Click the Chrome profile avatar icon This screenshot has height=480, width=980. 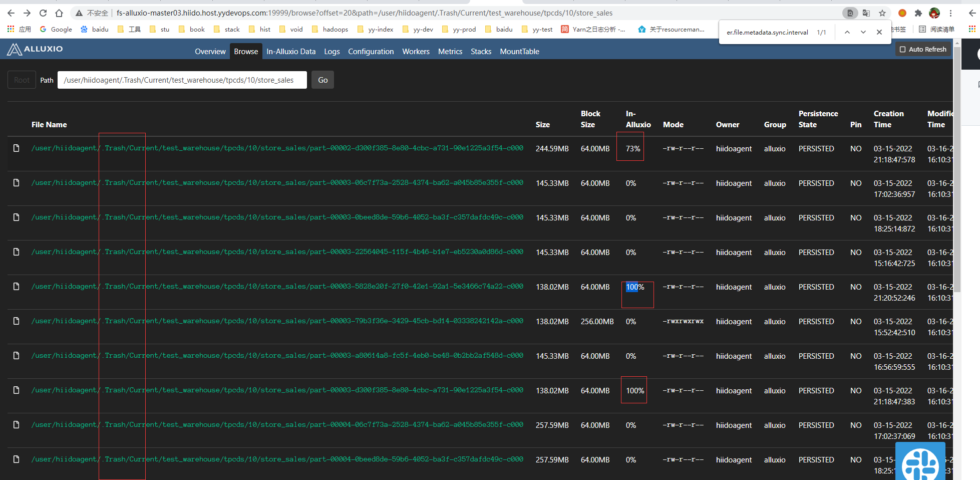(x=934, y=14)
